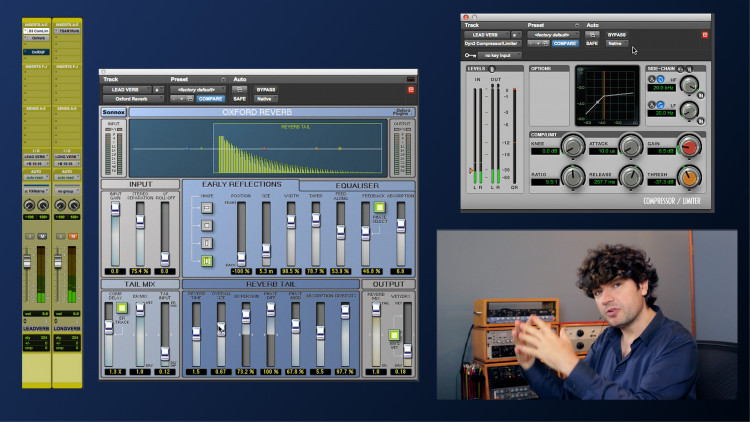
Task: Open the no key input dropdown
Action: point(499,56)
